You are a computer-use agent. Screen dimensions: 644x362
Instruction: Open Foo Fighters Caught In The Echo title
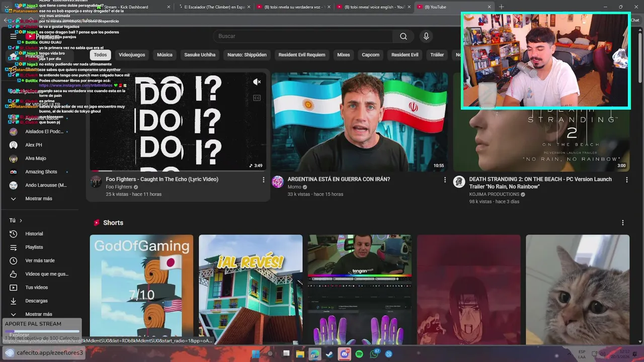pyautogui.click(x=162, y=179)
